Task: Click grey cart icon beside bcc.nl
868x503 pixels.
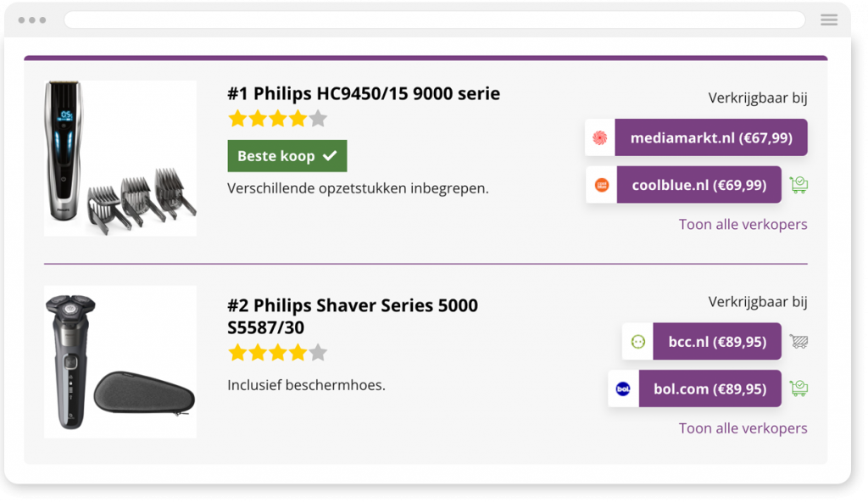Action: (798, 342)
